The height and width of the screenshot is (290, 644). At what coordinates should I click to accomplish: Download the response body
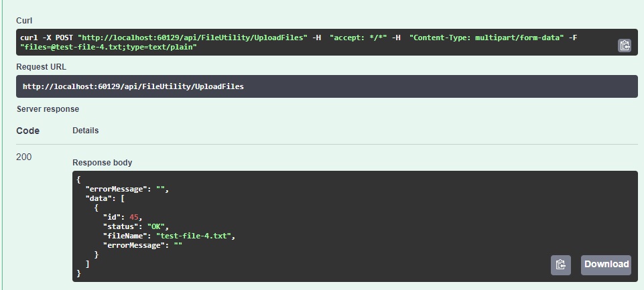pos(606,265)
